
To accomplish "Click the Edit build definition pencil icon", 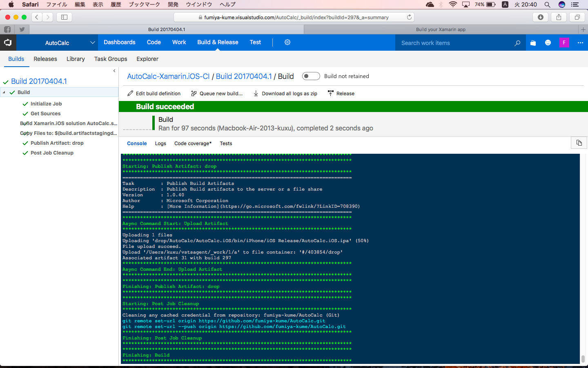I will (130, 93).
